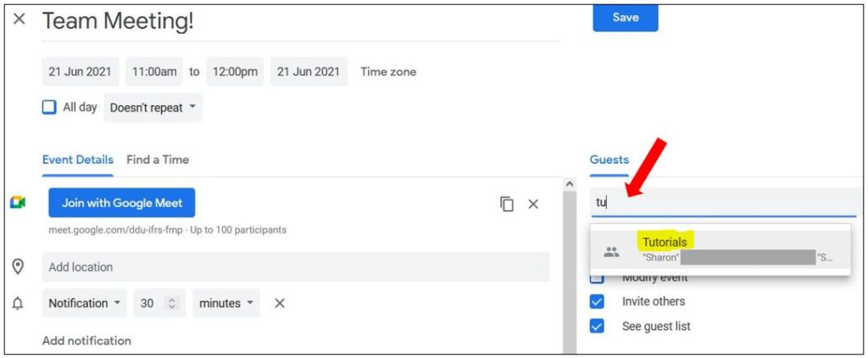
Task: Switch to the Find a Time tab
Action: (x=158, y=159)
